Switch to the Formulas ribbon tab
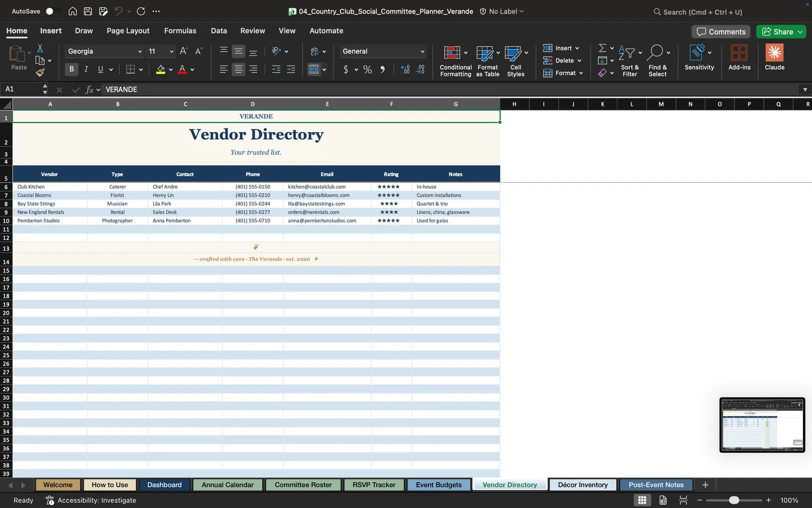This screenshot has width=812, height=508. [x=180, y=30]
